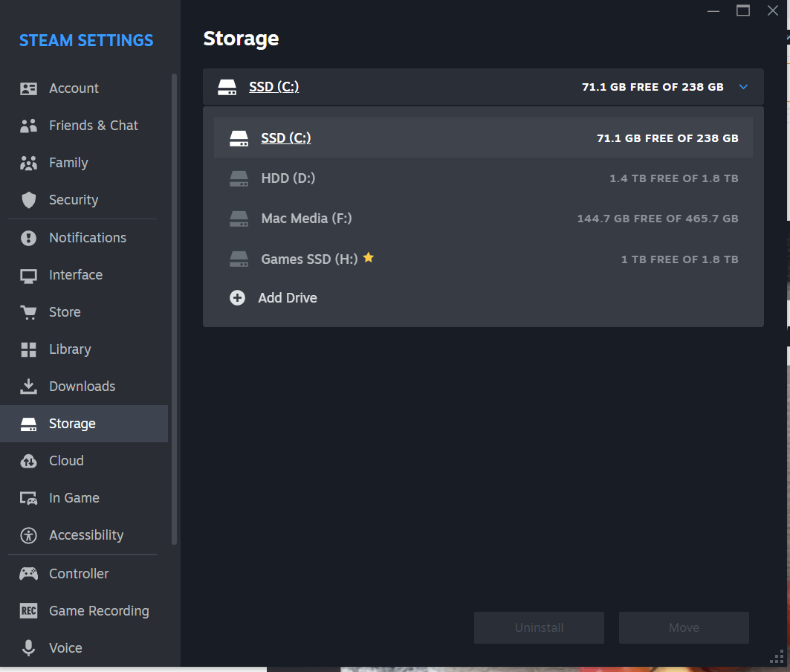Click the Security shield icon
790x672 pixels.
pos(29,200)
